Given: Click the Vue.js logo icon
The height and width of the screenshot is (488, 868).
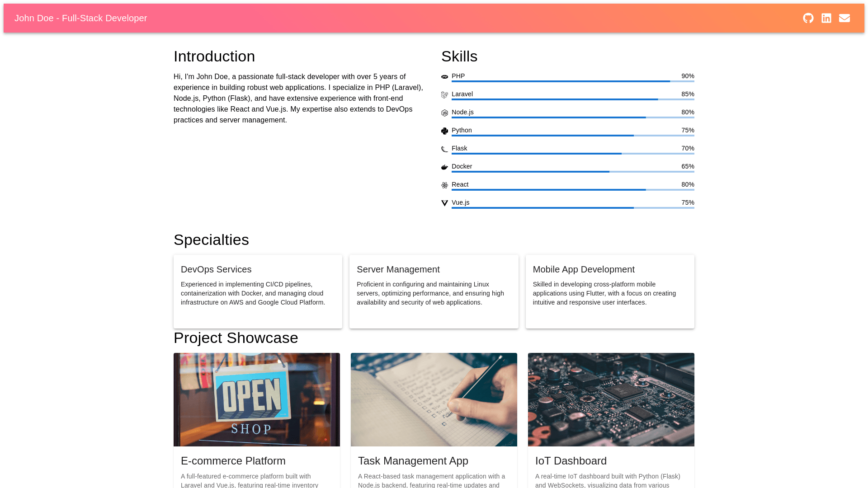Looking at the screenshot, I should tap(445, 203).
